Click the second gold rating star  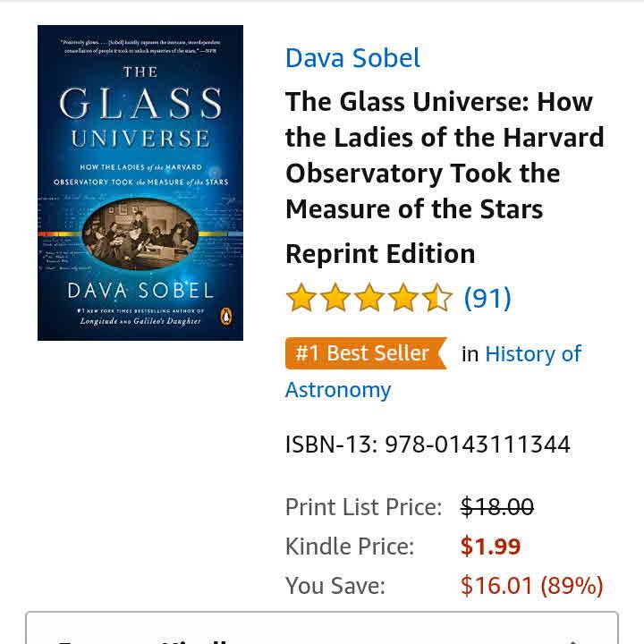(335, 298)
